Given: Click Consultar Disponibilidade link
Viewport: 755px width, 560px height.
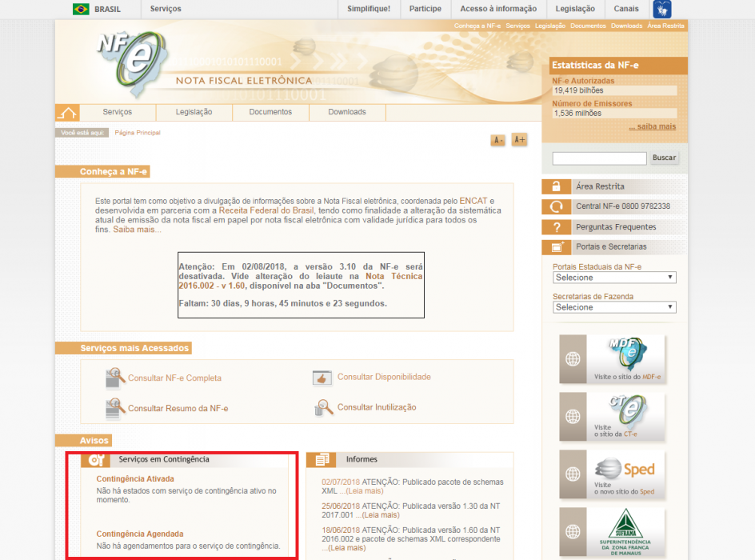Looking at the screenshot, I should tap(384, 377).
